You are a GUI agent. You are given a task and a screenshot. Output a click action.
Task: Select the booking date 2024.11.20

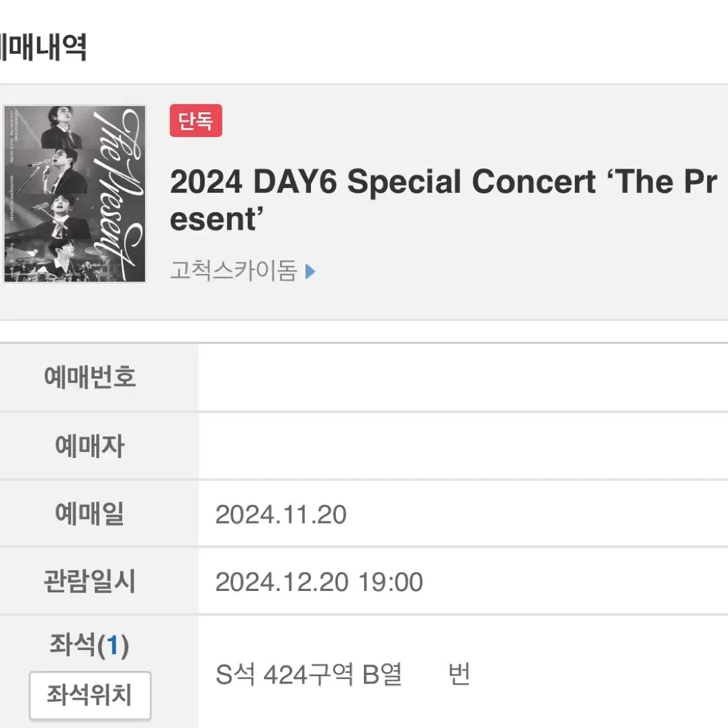pyautogui.click(x=281, y=514)
